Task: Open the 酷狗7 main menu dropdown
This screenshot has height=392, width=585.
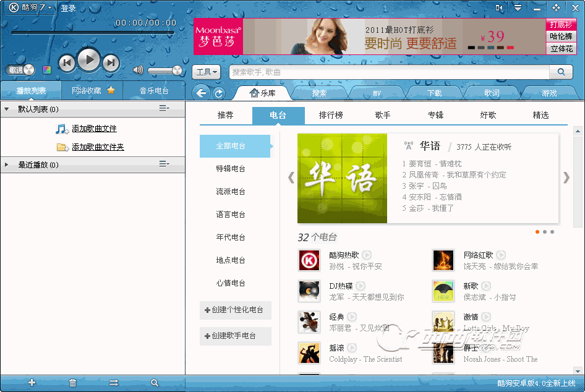Action: (30, 7)
